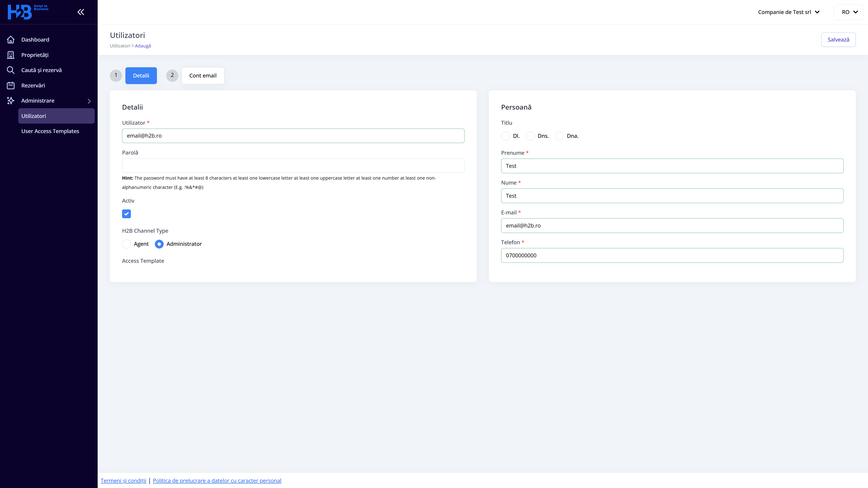This screenshot has width=868, height=488.
Task: Click the Proprietăți building icon
Action: click(11, 55)
